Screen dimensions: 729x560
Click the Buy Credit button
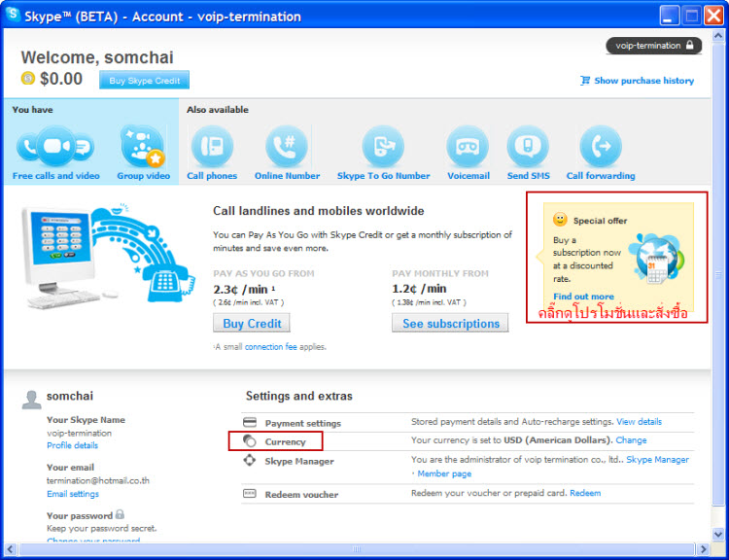(252, 323)
